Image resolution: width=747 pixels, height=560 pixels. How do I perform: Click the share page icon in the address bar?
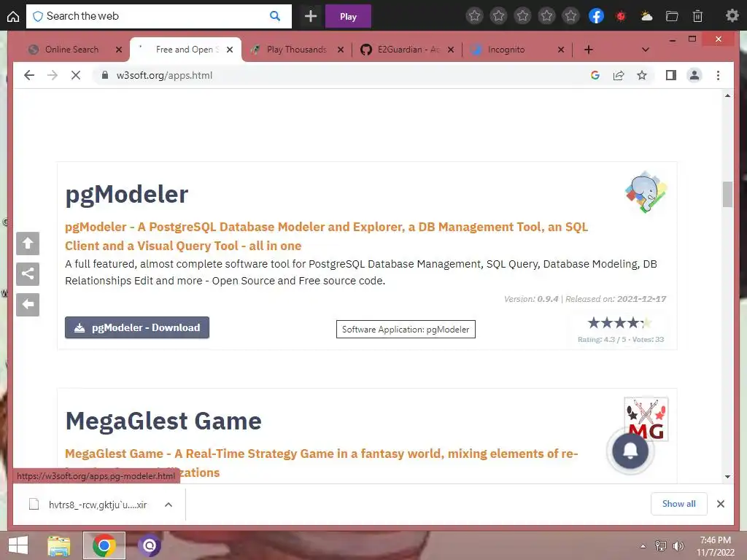point(619,75)
